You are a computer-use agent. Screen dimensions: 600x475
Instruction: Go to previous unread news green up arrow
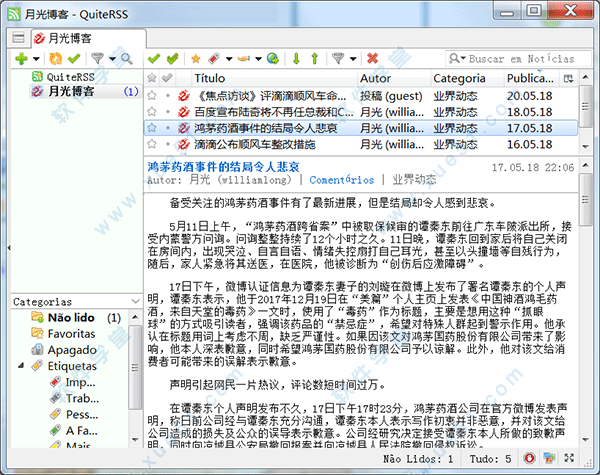click(x=315, y=59)
